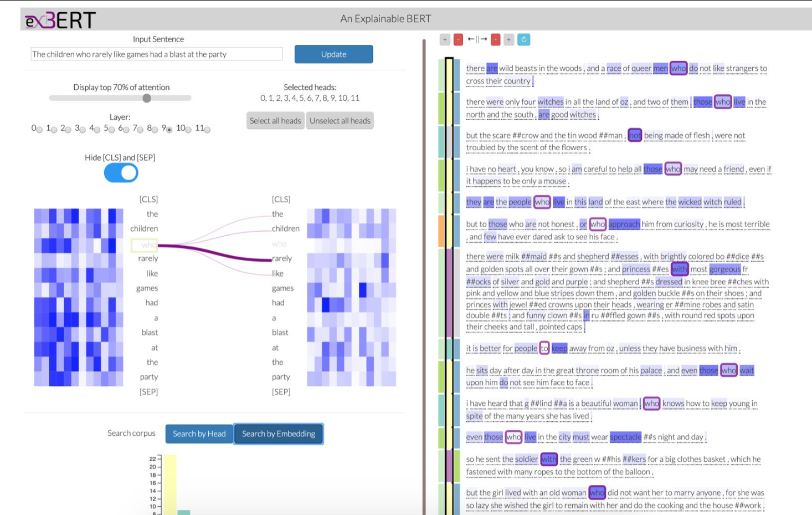Select layer 4 radio button

97,130
